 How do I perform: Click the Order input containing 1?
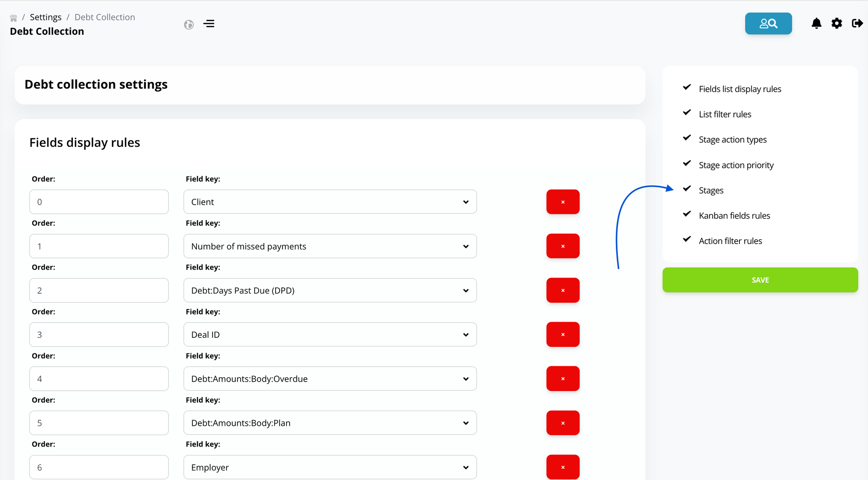(99, 246)
